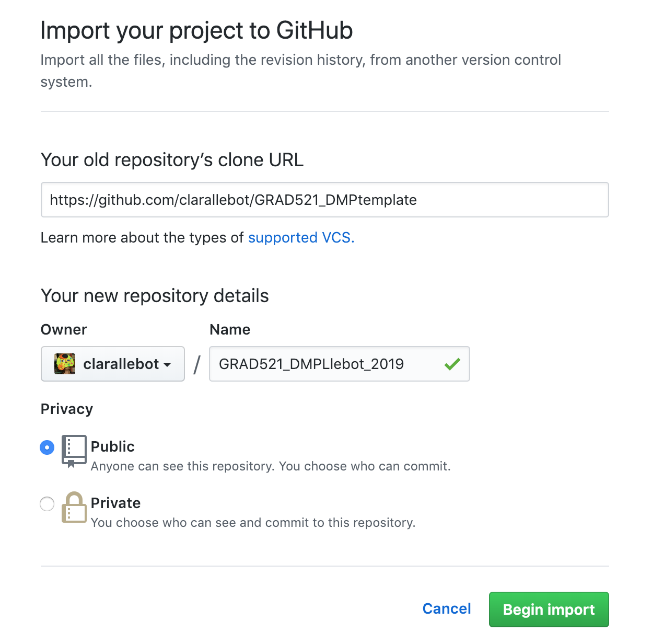Click the "Your new repository details" heading
This screenshot has height=644, width=652.
(155, 296)
